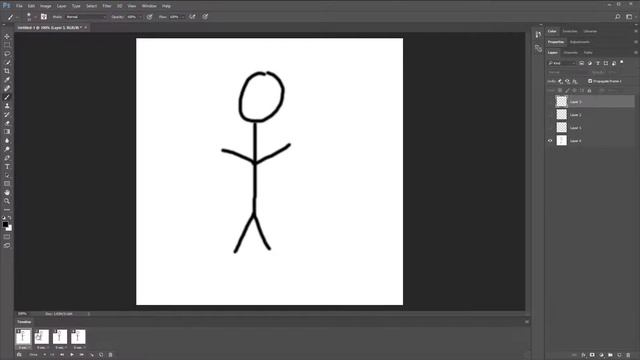Open the Kind filter dropdown in Layers panel
Viewport: 640px width, 360px height.
(562, 63)
